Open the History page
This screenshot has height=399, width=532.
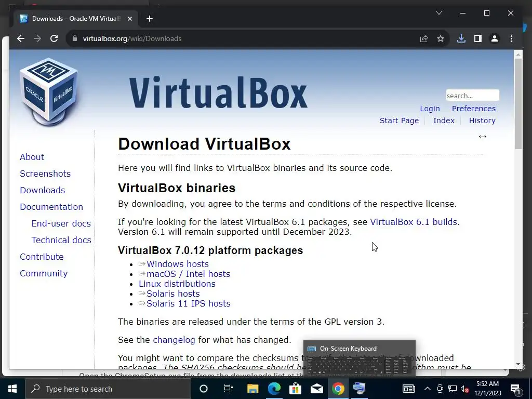tap(482, 121)
